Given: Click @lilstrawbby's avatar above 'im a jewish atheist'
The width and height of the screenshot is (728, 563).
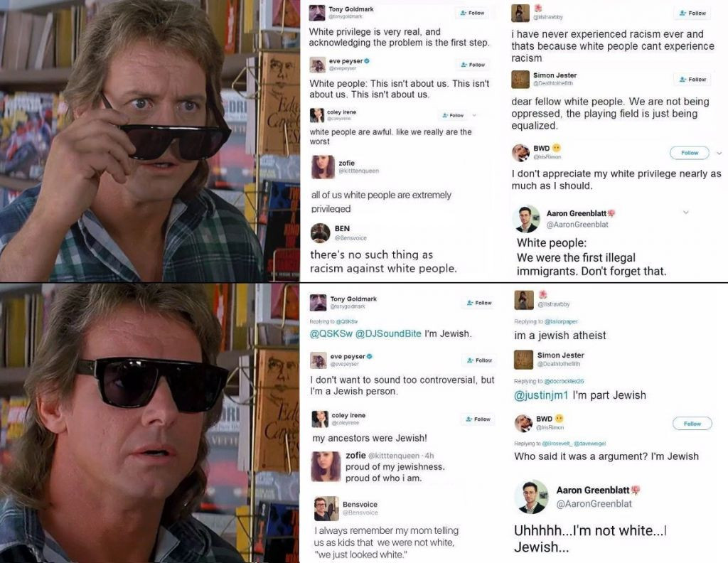Looking at the screenshot, I should click(x=524, y=300).
